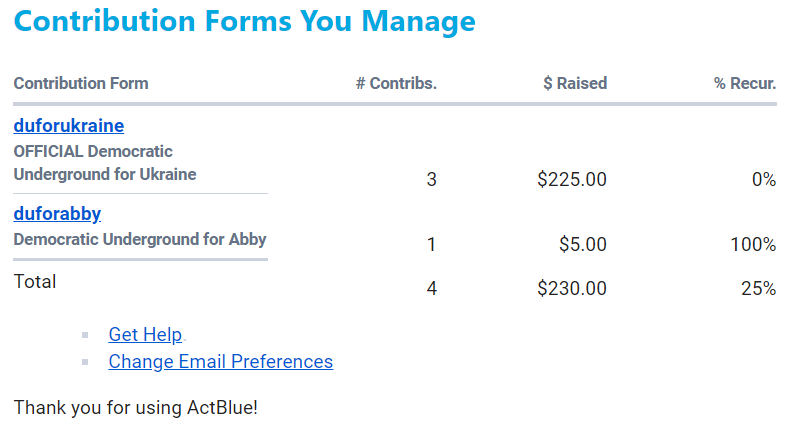Click the bullet icon beside Get Help
This screenshot has height=426, width=793.
click(x=86, y=336)
